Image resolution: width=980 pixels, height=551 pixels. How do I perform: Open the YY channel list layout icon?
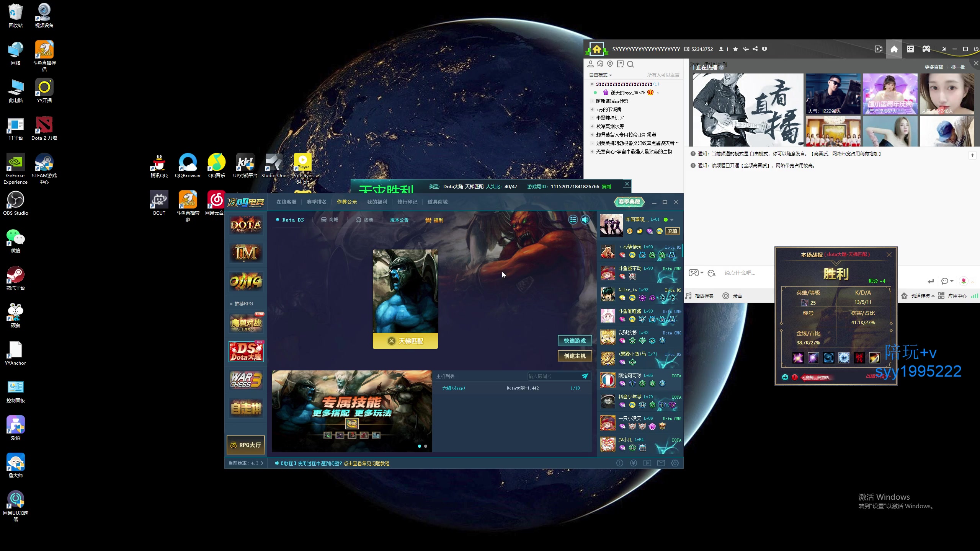coord(910,49)
